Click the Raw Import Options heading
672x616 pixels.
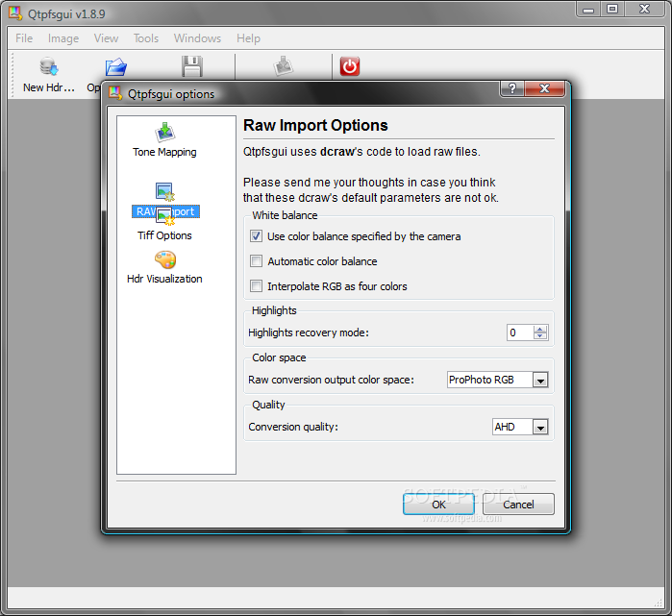pyautogui.click(x=315, y=126)
